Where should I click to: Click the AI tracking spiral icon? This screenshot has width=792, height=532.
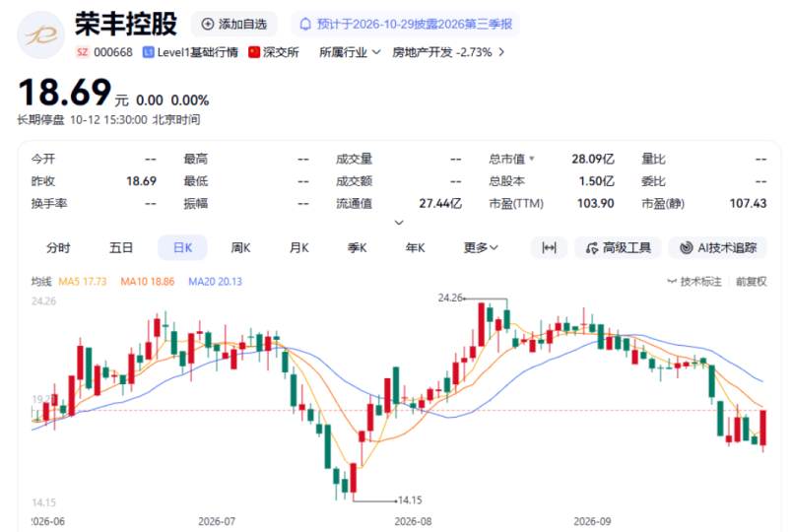point(686,247)
